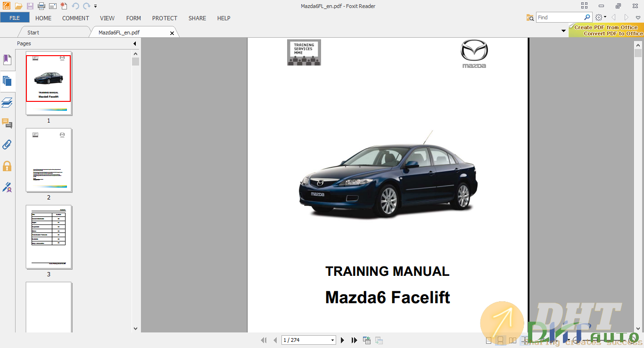Create a new blank PDF from quick toolbar
Viewport: 644px width, 348px height.
click(x=64, y=6)
